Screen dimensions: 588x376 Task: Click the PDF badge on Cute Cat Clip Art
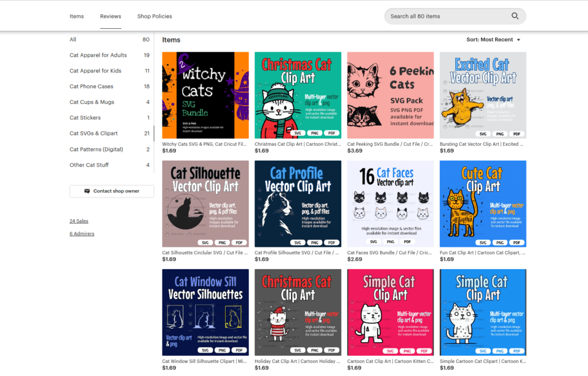click(516, 242)
